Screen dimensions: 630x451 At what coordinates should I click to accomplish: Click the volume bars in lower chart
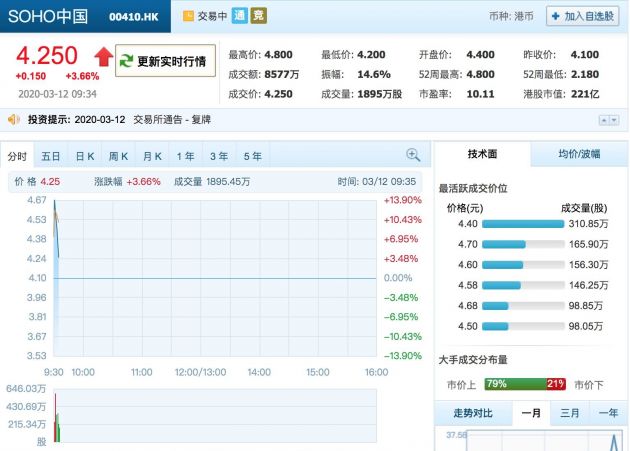click(57, 418)
